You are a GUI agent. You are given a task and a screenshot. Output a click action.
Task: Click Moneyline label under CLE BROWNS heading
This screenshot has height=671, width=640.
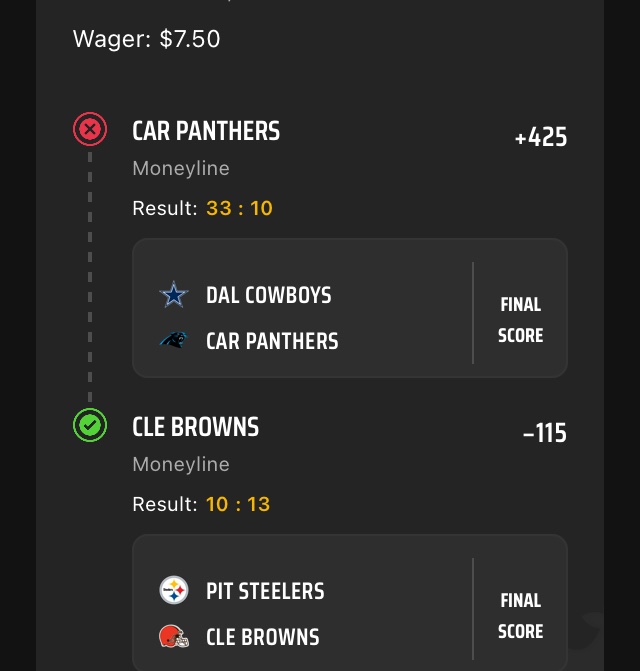click(181, 465)
